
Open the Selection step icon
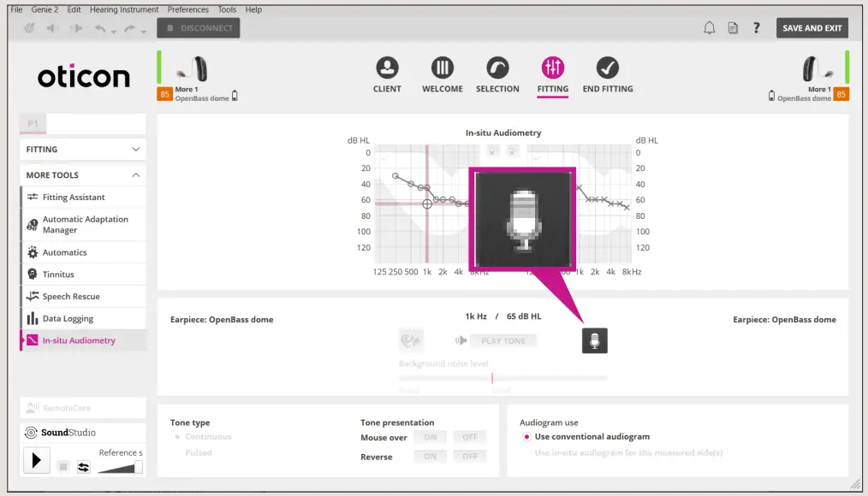pos(497,68)
